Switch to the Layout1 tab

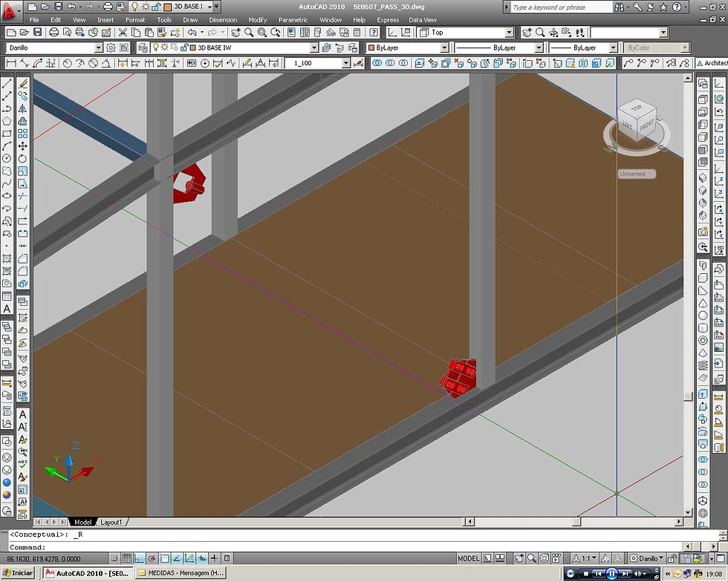111,522
